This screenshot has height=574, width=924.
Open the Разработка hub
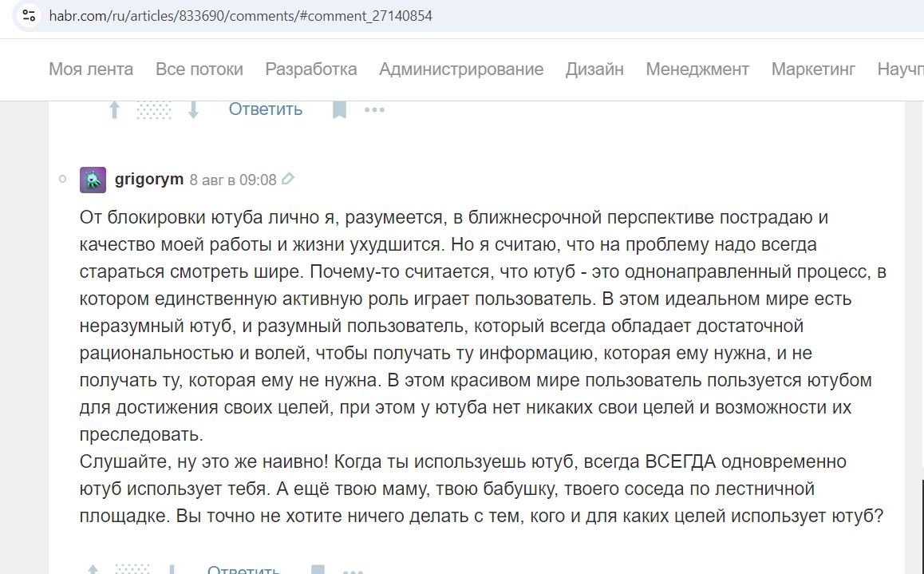[x=311, y=69]
